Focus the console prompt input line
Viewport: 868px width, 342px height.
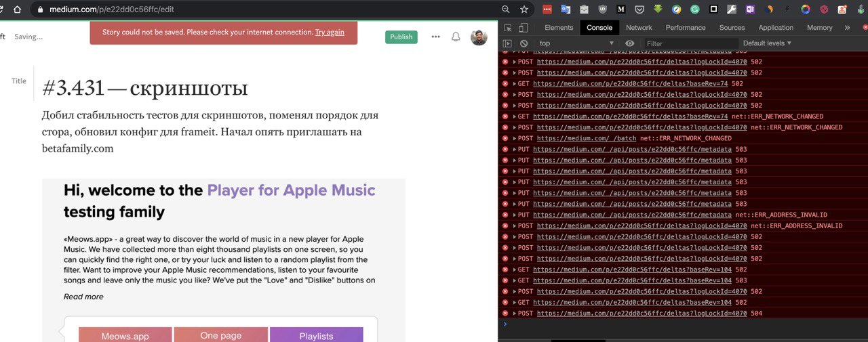686,324
